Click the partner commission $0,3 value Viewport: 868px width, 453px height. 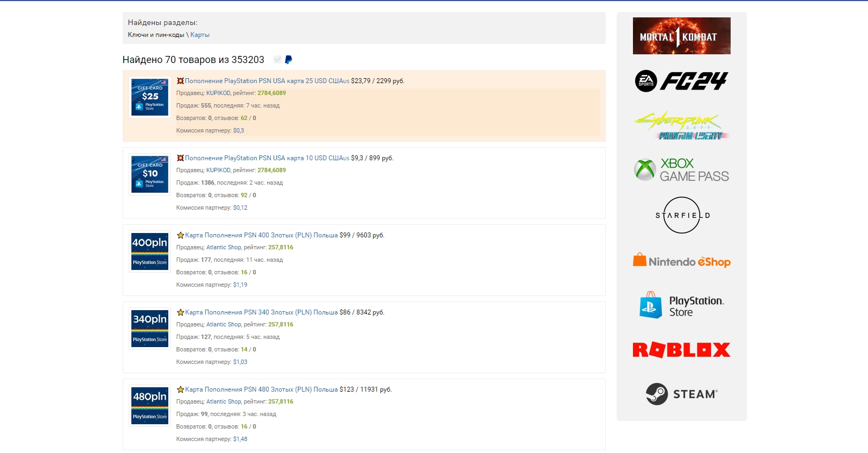(238, 131)
